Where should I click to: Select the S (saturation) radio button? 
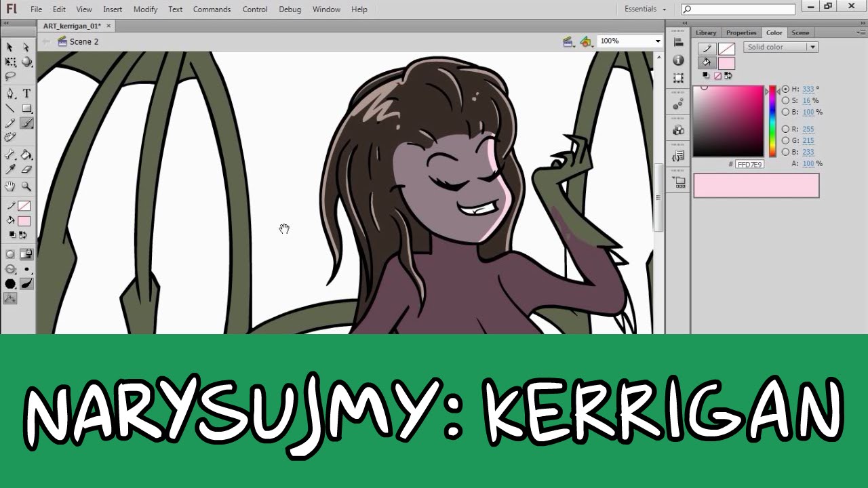pos(786,100)
